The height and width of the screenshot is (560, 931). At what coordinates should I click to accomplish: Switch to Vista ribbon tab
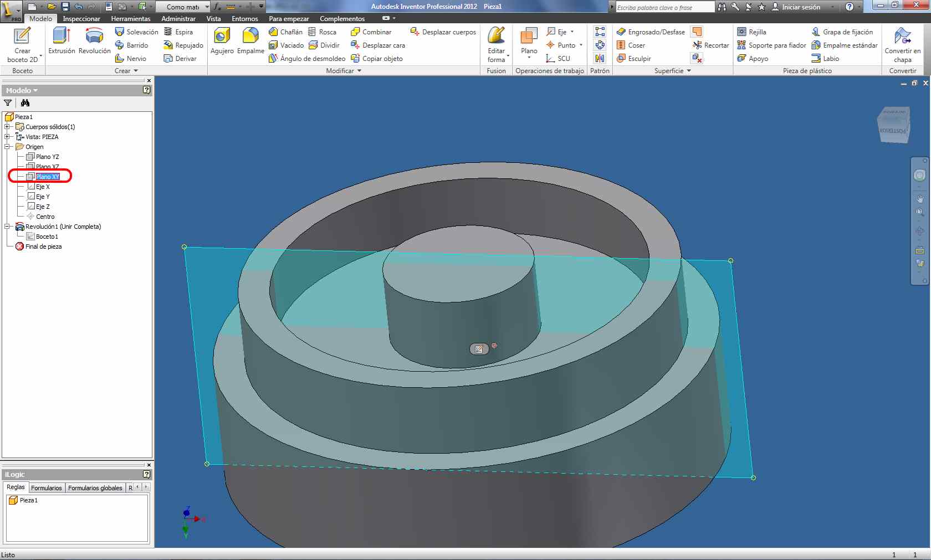point(213,19)
